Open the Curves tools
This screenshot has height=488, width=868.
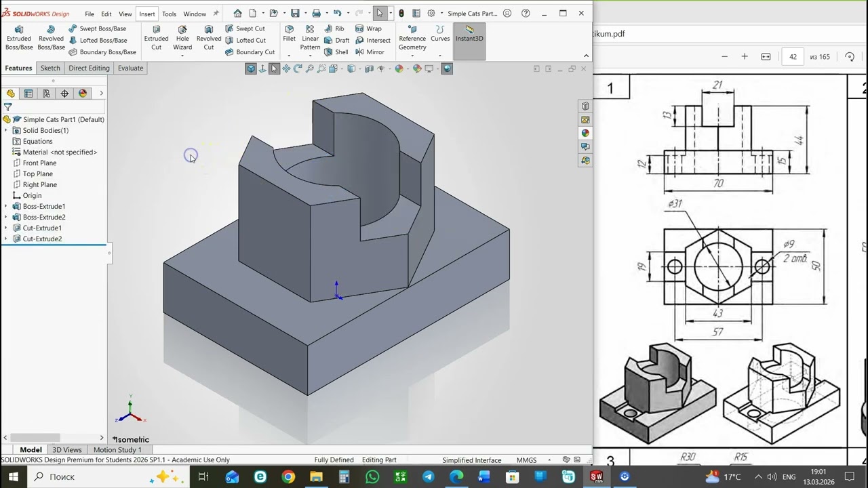[x=440, y=34]
